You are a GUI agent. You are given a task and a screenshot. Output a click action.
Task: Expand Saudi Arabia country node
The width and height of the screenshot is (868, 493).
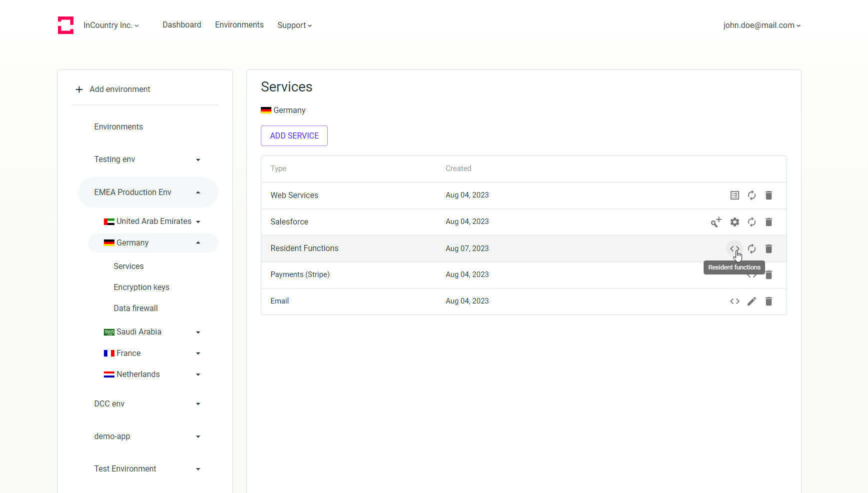tap(198, 332)
